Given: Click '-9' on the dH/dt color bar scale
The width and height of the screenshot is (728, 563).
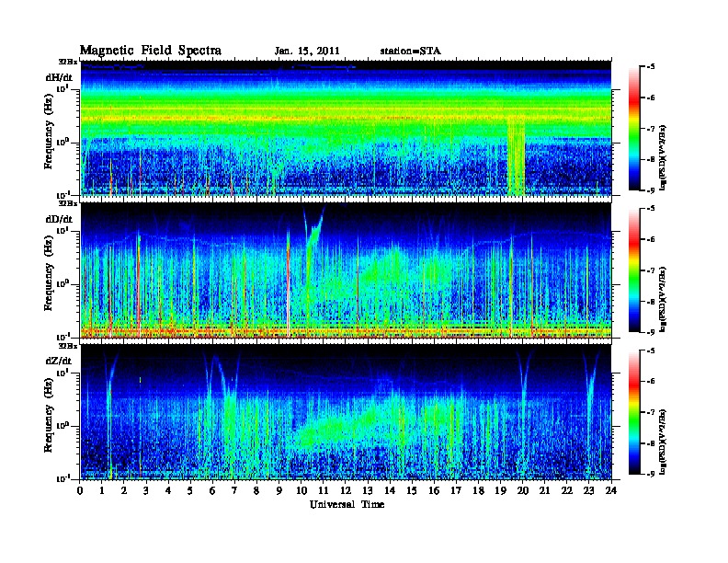Looking at the screenshot, I should (651, 190).
